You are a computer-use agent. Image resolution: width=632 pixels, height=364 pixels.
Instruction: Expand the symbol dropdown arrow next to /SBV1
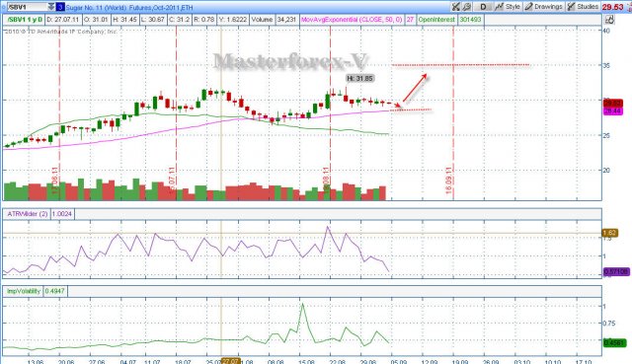[x=50, y=7]
